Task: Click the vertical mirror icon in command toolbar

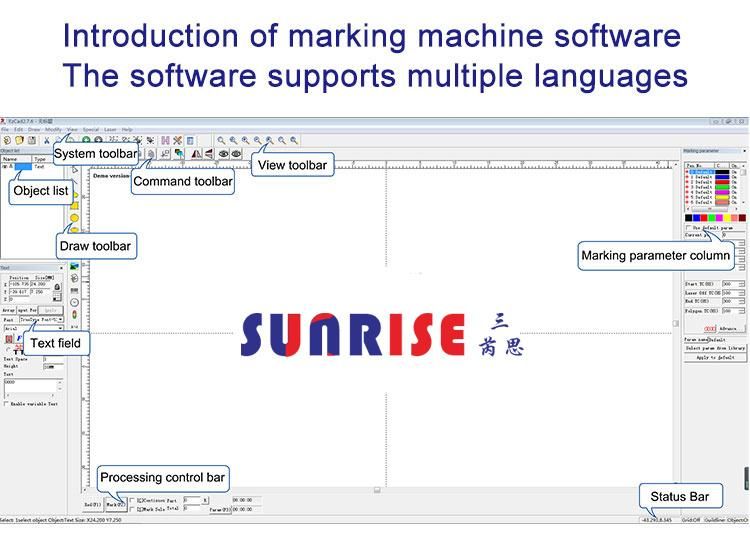Action: (209, 154)
